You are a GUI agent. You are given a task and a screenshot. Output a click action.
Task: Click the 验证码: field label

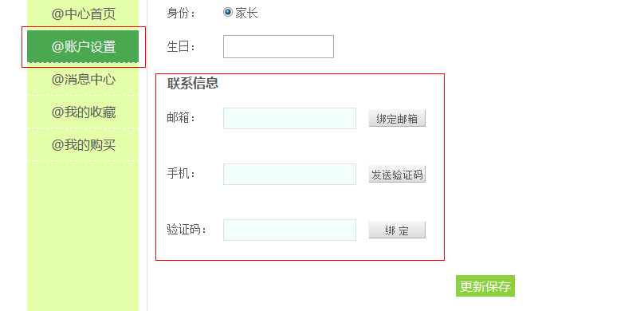point(187,230)
